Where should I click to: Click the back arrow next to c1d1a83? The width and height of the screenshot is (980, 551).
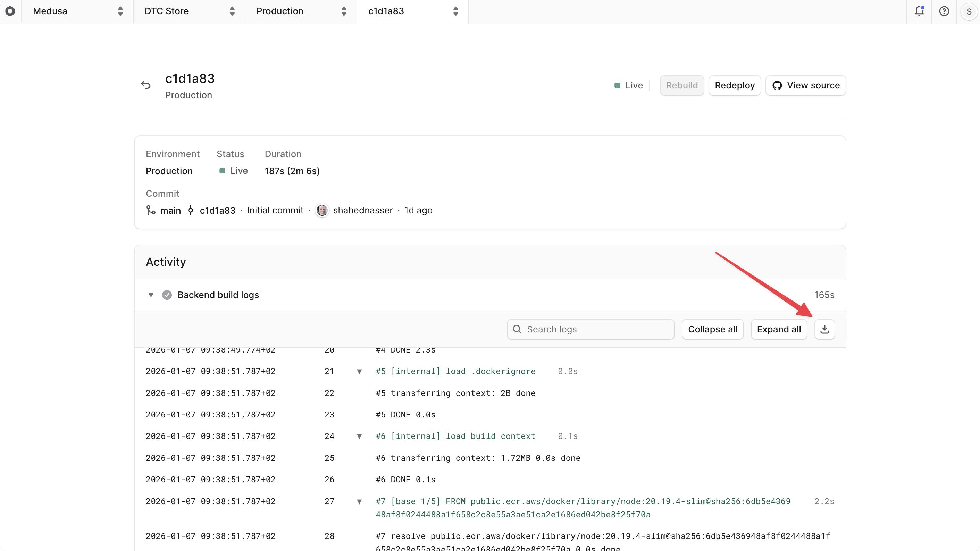tap(146, 85)
